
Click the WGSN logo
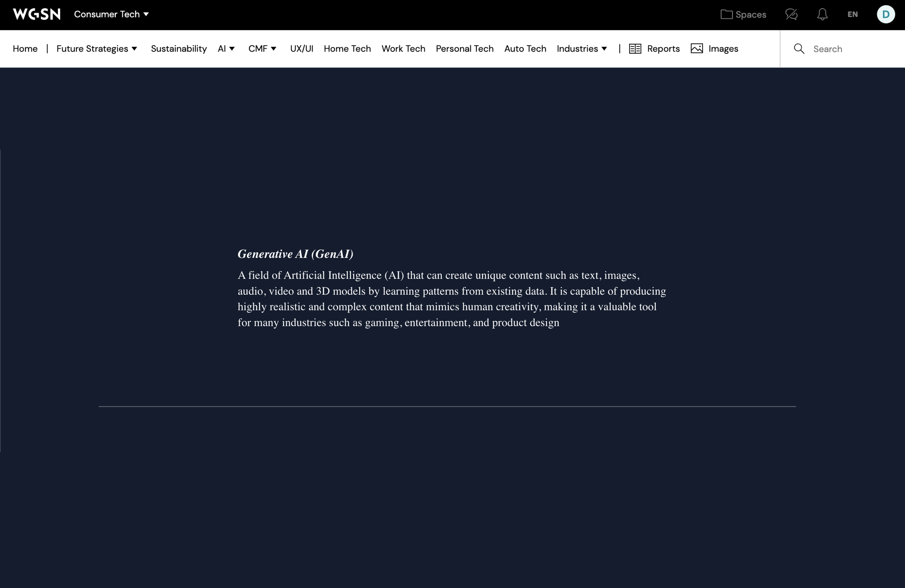tap(37, 14)
